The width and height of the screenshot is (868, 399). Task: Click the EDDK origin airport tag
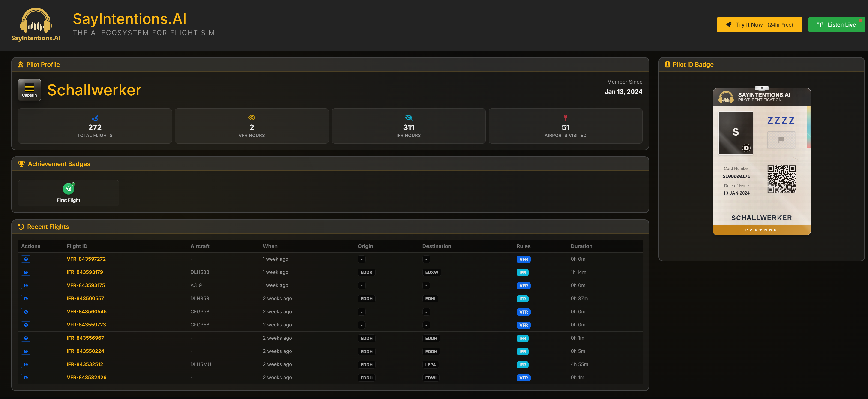[366, 272]
